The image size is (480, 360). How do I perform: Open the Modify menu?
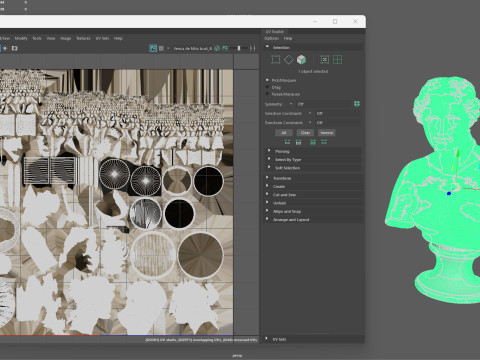21,38
